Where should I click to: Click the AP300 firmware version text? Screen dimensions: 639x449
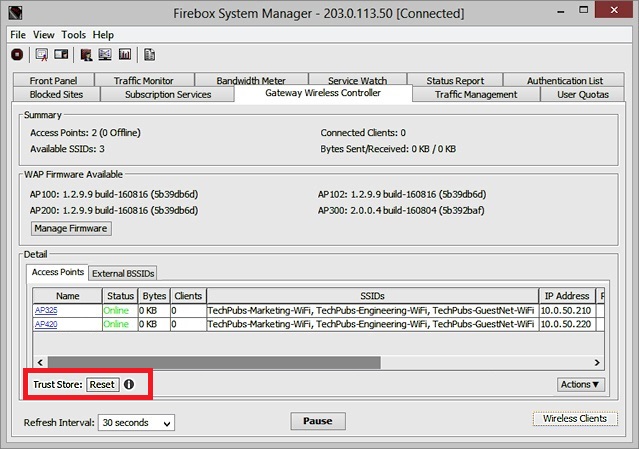[401, 210]
